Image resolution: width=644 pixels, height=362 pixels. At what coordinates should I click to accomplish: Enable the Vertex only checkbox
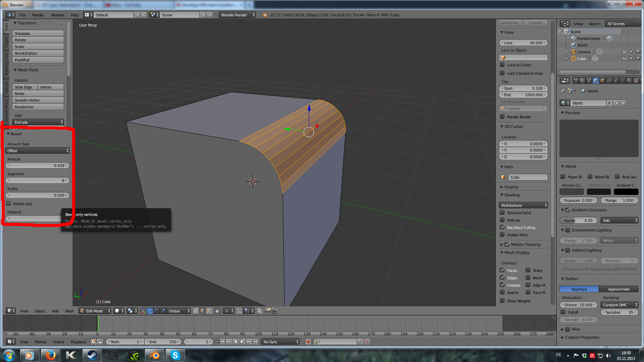9,204
